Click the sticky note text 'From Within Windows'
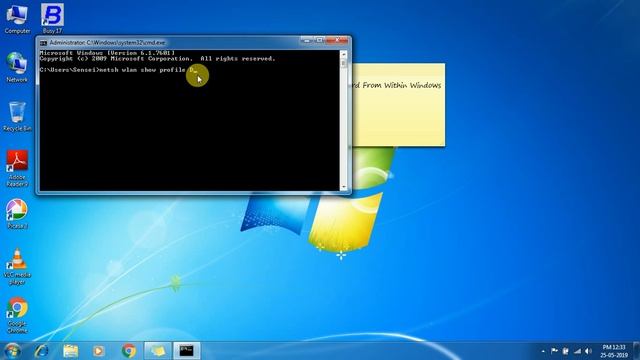 point(402,85)
